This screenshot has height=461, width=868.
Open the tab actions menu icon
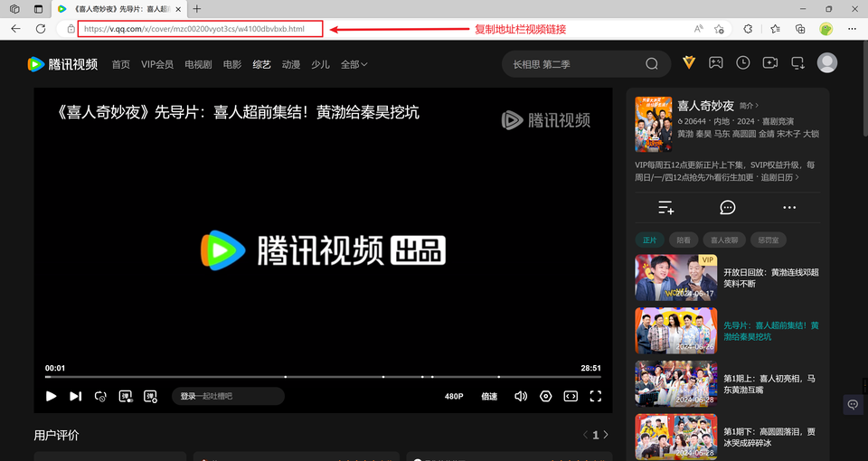(x=38, y=9)
